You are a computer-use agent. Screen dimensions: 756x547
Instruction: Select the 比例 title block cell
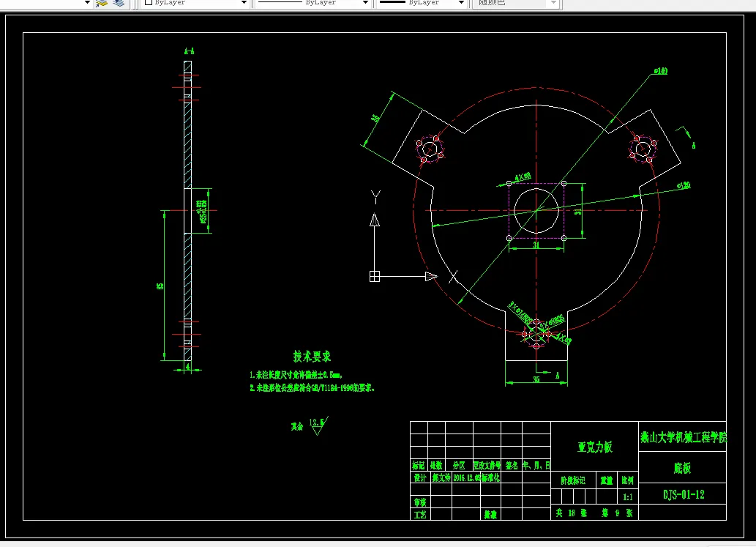[627, 480]
